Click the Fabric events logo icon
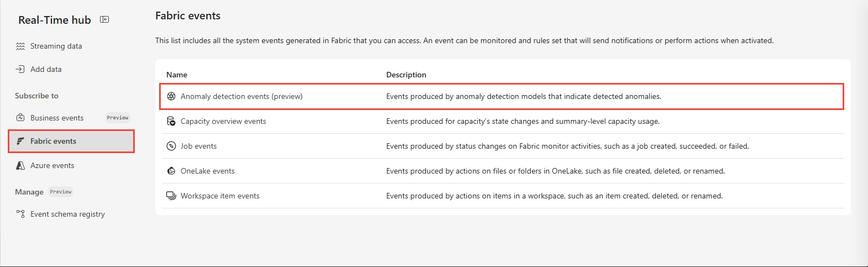The width and height of the screenshot is (868, 267). point(20,141)
